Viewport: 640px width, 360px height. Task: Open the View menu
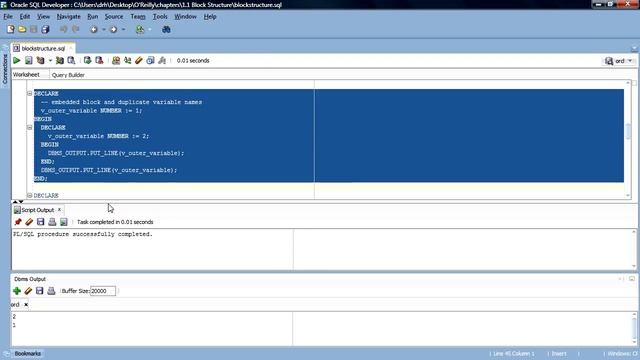[43, 17]
